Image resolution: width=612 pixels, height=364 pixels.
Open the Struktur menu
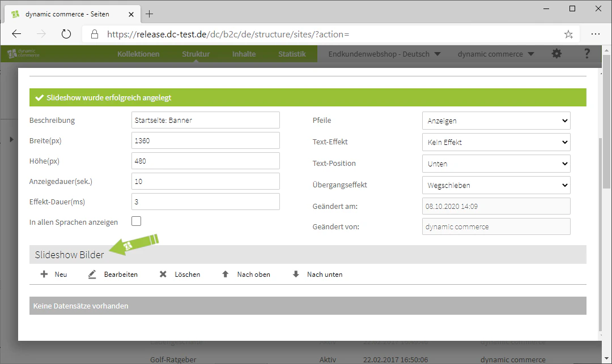[195, 54]
